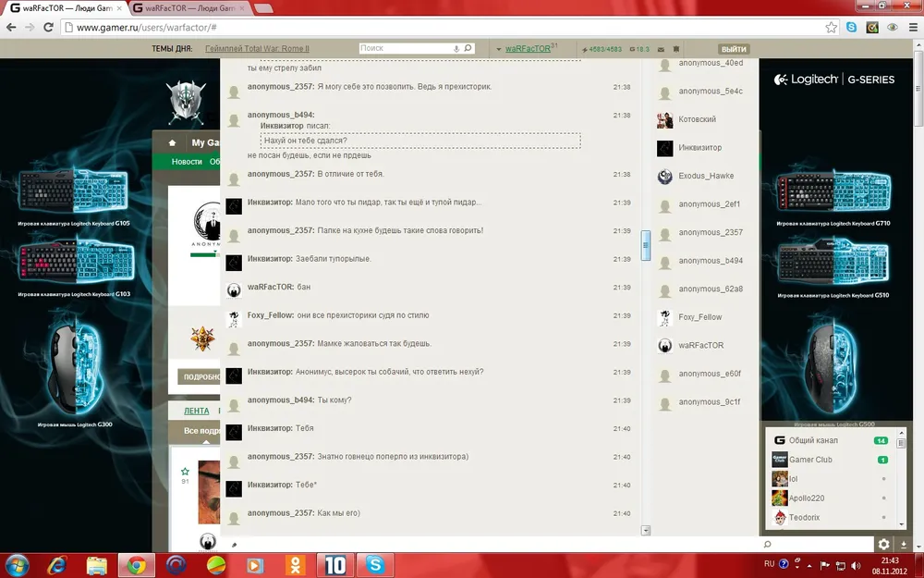Open Internet Explorer from the taskbar
924x578 pixels.
(x=57, y=565)
